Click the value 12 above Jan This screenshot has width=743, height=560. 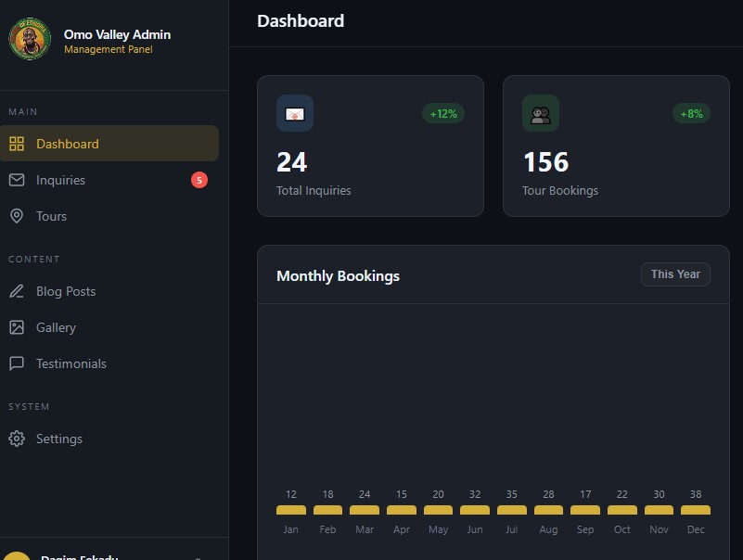point(291,494)
